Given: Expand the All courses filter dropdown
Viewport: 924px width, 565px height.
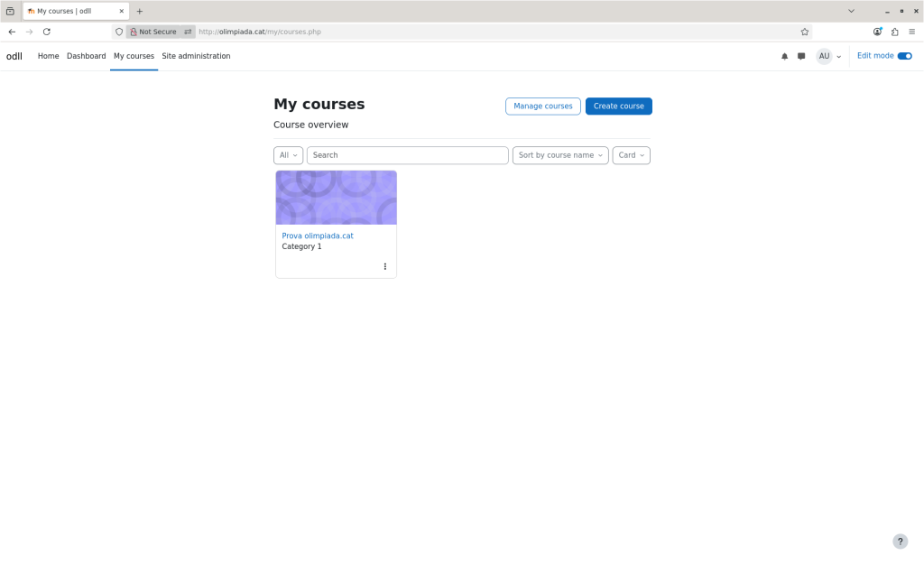Looking at the screenshot, I should pos(288,155).
